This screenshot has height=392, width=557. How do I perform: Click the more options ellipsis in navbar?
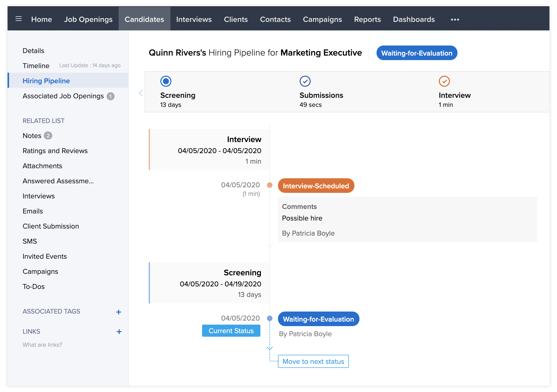[x=455, y=19]
